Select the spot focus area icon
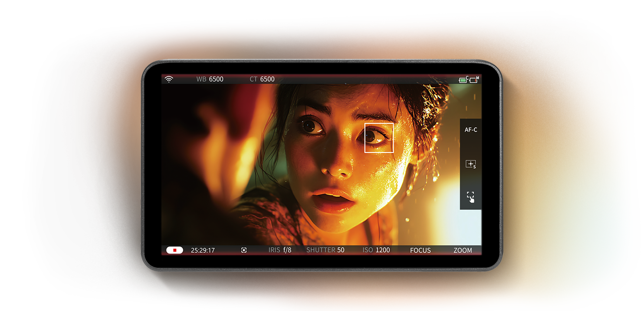This screenshot has width=644, height=311. [471, 164]
